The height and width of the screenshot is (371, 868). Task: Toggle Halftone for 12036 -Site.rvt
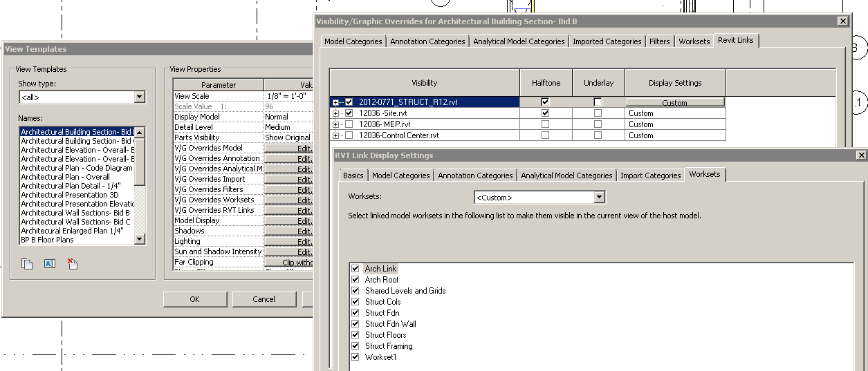(x=546, y=113)
